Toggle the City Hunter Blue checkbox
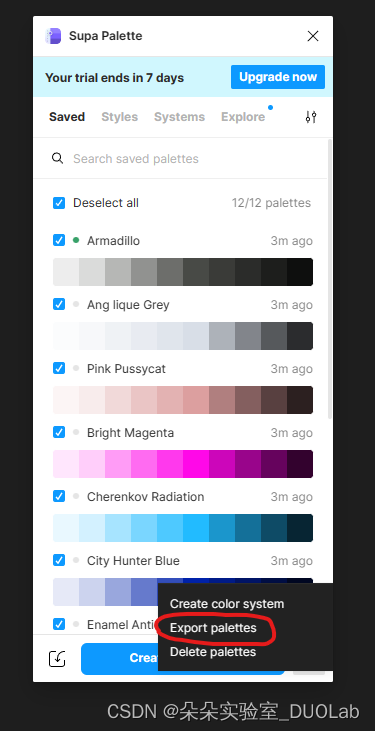 [x=59, y=560]
